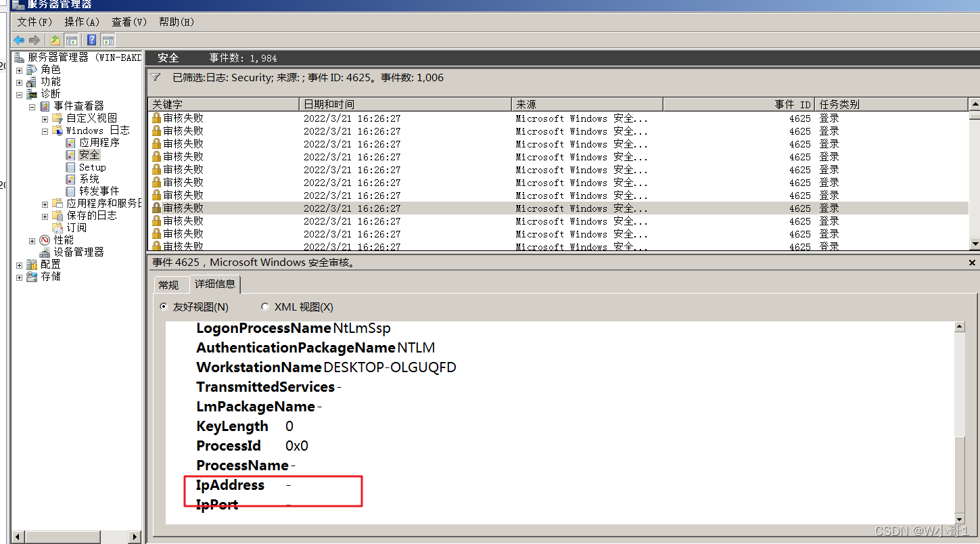Image resolution: width=980 pixels, height=544 pixels.
Task: Click the AuthenticationPackageName value NTLM
Action: coord(416,348)
